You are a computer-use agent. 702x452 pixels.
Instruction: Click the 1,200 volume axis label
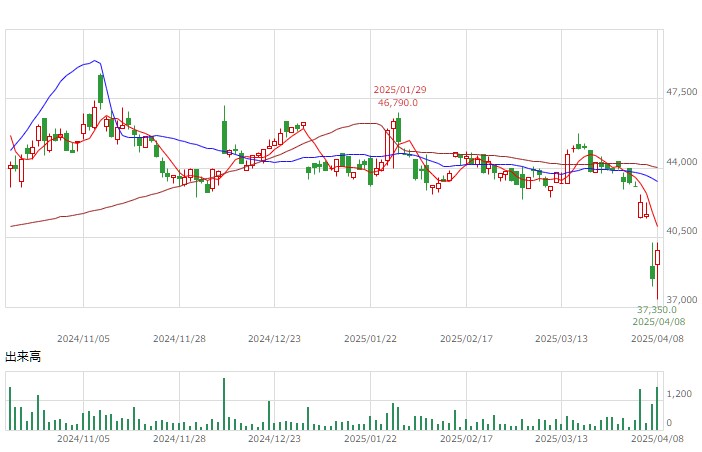(x=679, y=394)
